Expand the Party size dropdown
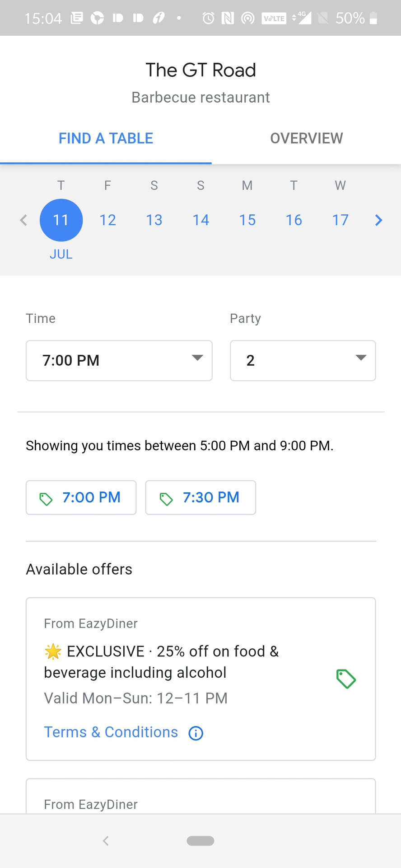Image resolution: width=401 pixels, height=868 pixels. pyautogui.click(x=303, y=360)
